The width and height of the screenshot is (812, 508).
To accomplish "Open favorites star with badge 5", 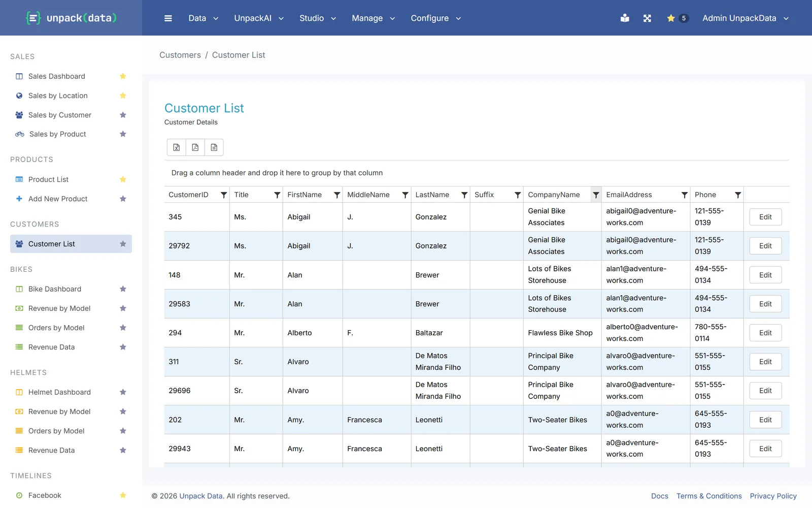I will tap(677, 18).
